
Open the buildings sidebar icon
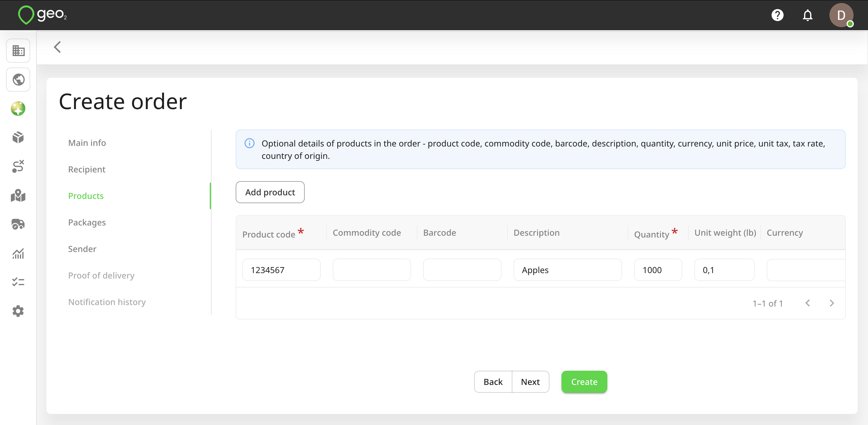[18, 51]
